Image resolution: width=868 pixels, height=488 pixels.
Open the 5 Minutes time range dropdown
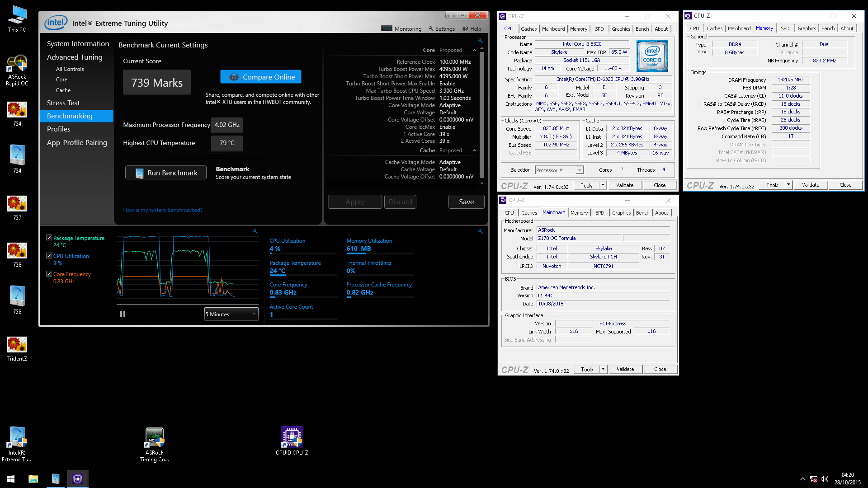(231, 314)
